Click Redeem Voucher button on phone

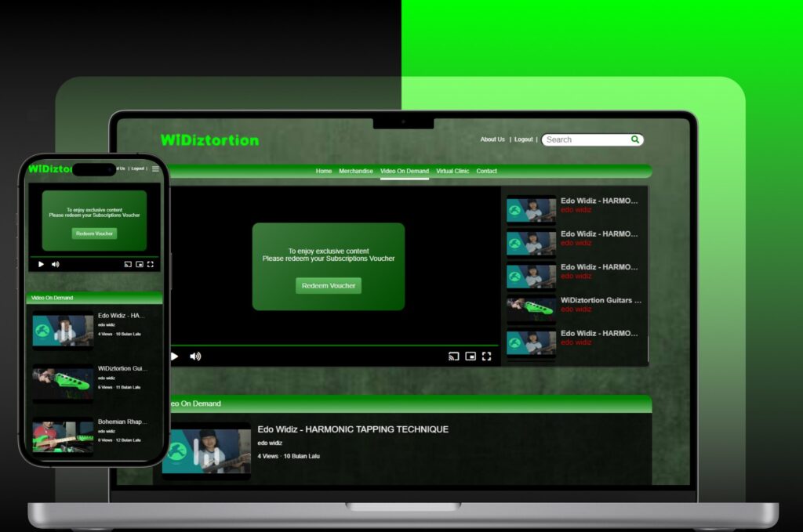tap(94, 233)
